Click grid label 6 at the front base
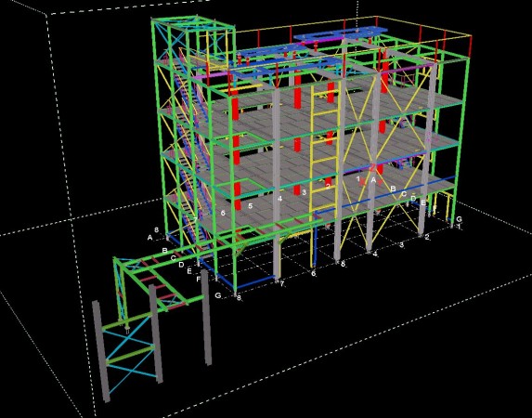The width and height of the screenshot is (532, 418). 313,273
